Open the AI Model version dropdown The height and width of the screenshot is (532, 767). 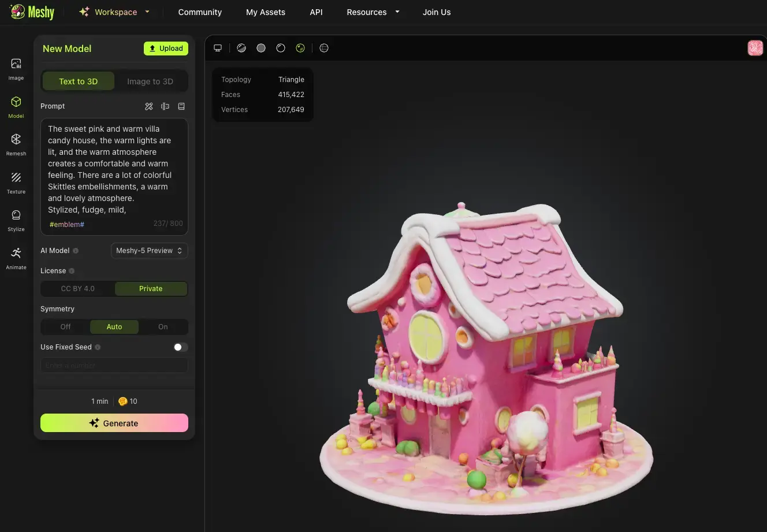(149, 251)
